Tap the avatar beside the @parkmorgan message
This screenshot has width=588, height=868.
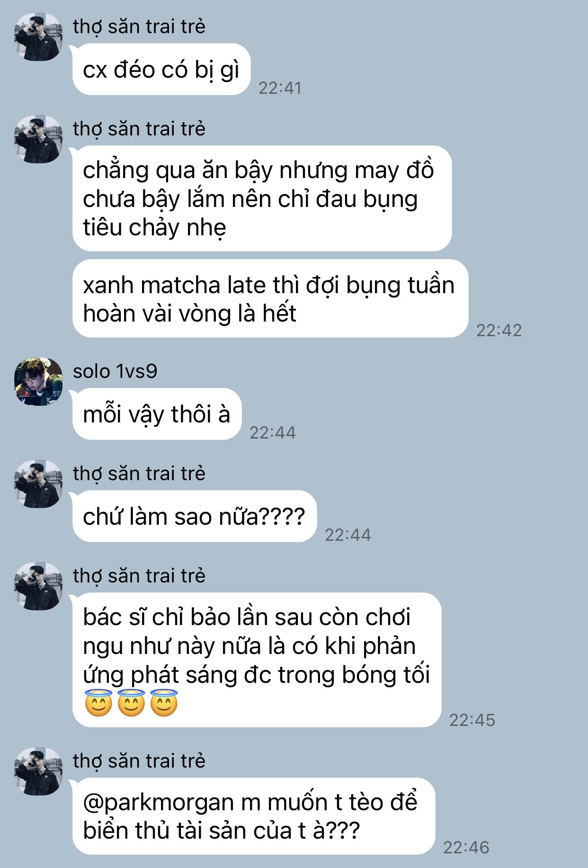coord(38,771)
